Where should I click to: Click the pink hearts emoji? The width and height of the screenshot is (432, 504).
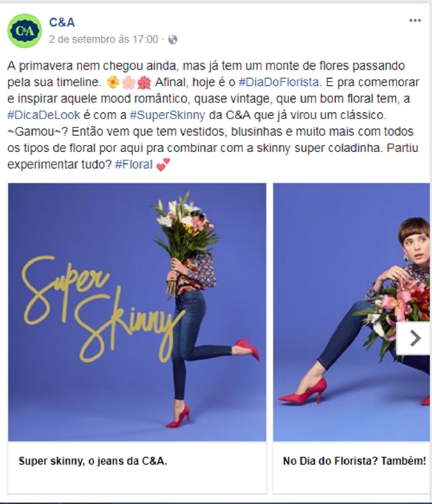pos(163,165)
